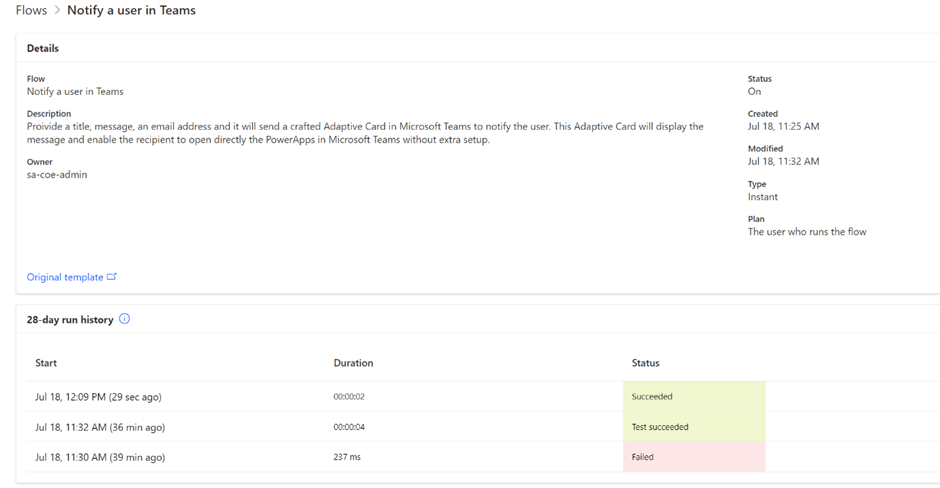This screenshot has height=488, width=940.
Task: Open the Original template link
Action: (x=65, y=277)
